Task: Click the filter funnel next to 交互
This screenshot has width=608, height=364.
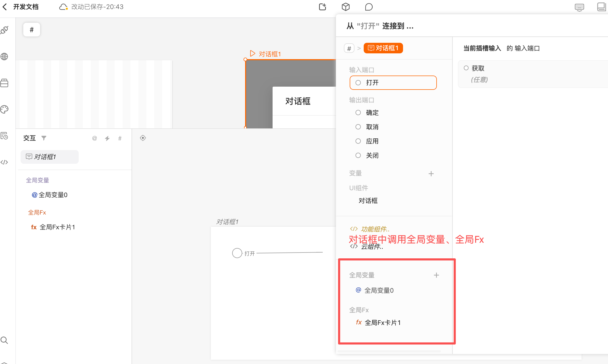Action: click(x=44, y=138)
